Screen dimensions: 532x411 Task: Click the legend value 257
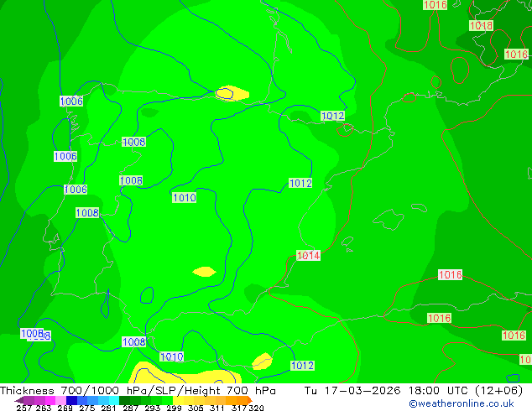pos(24,408)
